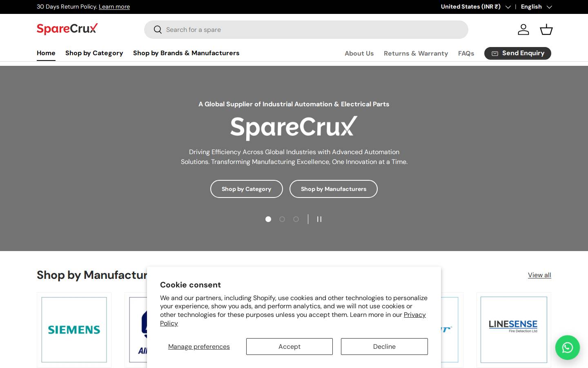The width and height of the screenshot is (588, 368).
Task: Accept the cookie consent
Action: coord(290,346)
